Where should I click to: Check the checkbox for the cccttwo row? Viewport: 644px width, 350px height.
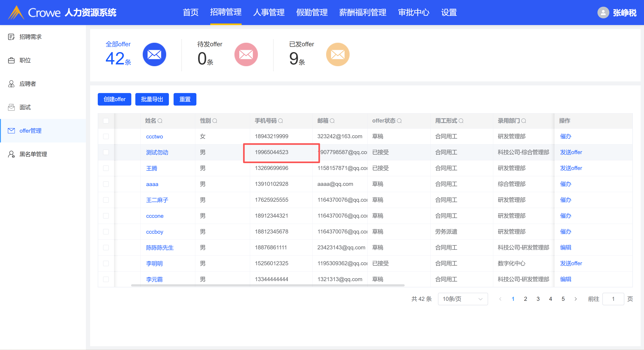[x=106, y=136]
